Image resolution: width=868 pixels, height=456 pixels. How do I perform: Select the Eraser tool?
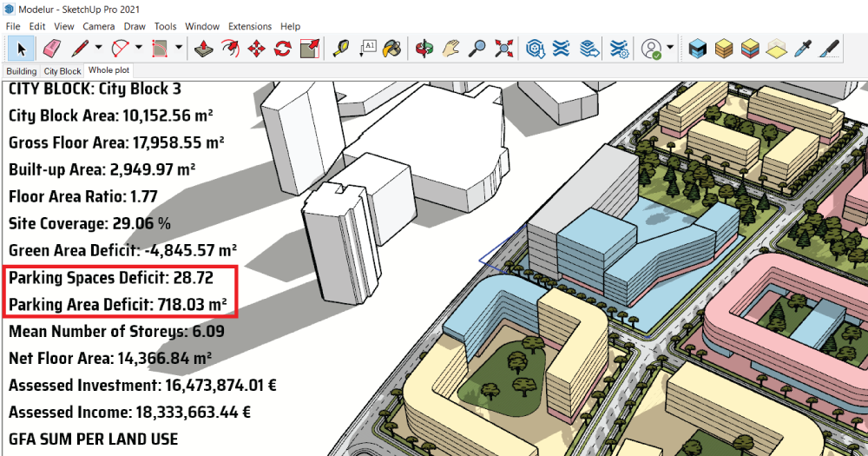51,49
